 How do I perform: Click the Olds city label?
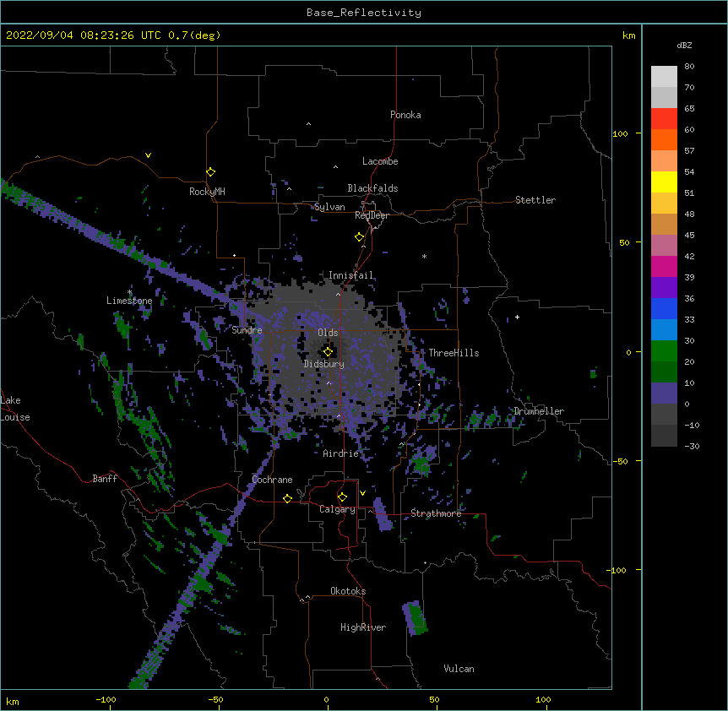click(x=328, y=333)
